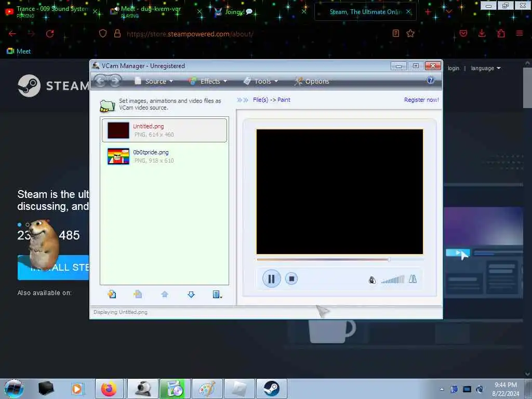
Task: Switch to the Joingy! browser tab
Action: (x=259, y=12)
